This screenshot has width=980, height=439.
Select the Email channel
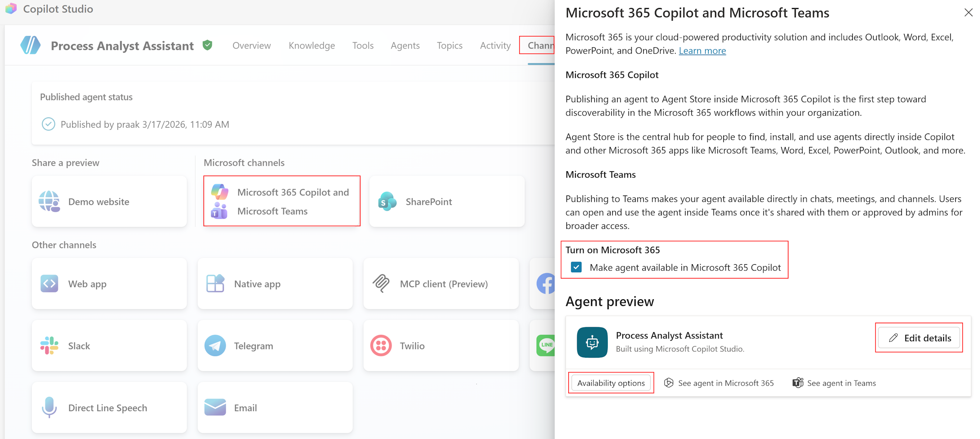pos(275,408)
